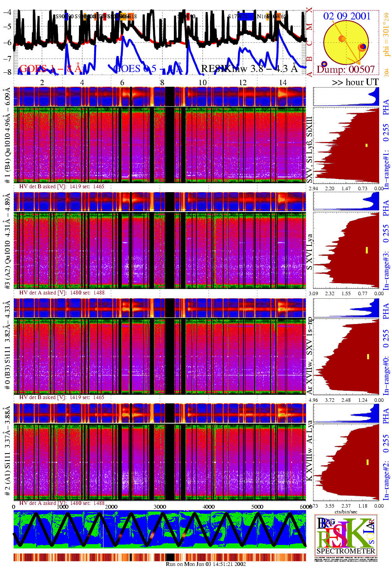Click the '>> hour UT' axis label

[x=355, y=82]
